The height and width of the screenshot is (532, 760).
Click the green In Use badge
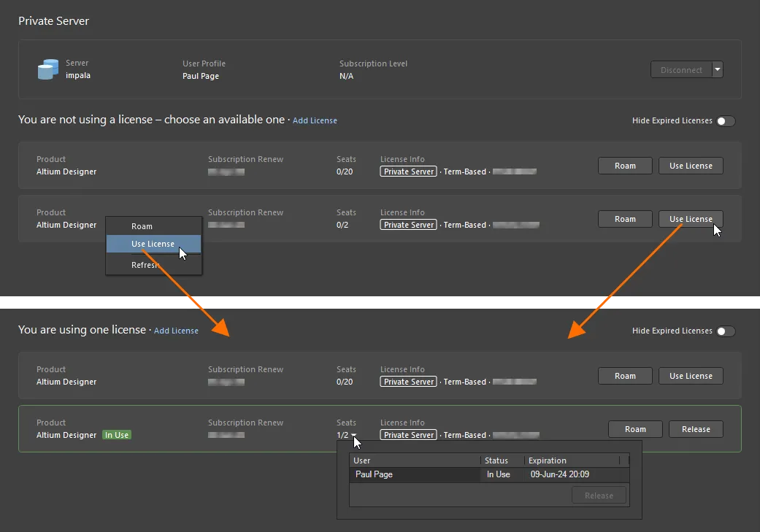(117, 435)
